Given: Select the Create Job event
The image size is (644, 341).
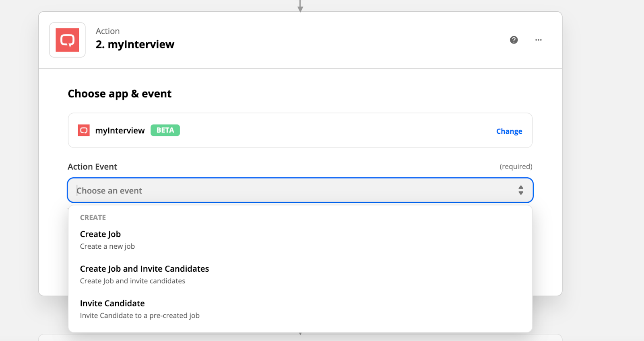Looking at the screenshot, I should point(100,234).
